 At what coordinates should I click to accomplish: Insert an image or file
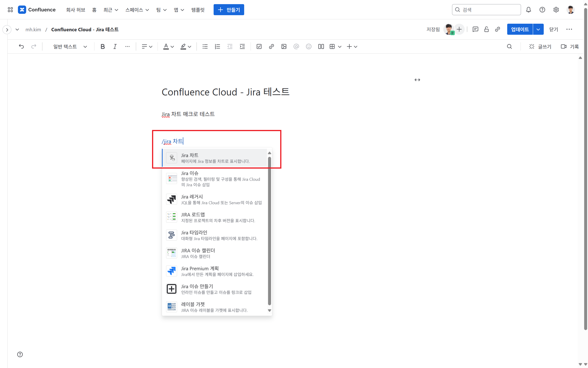[x=284, y=46]
